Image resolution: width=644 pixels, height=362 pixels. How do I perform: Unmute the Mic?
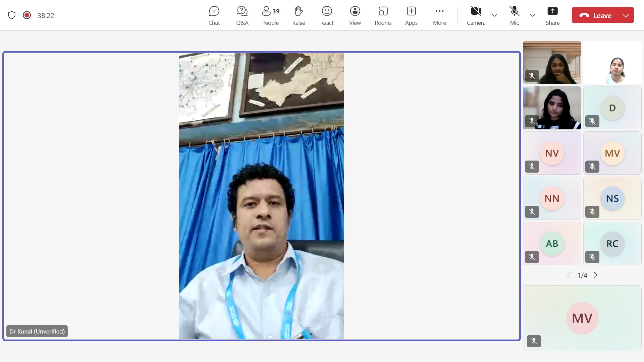point(514,15)
